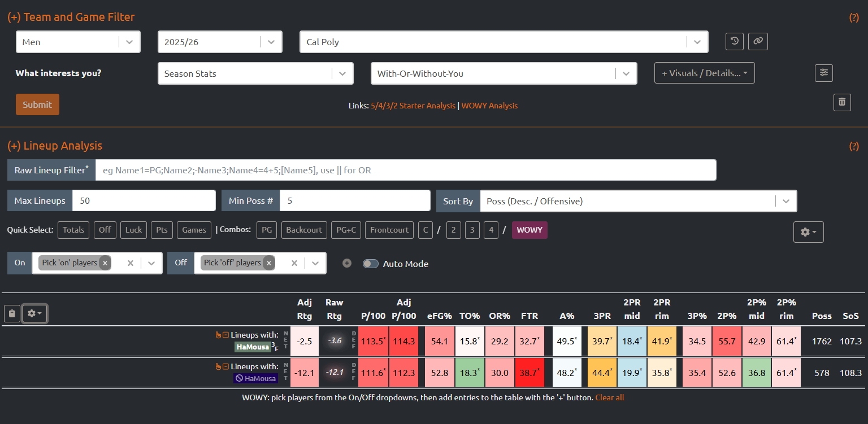
Task: Select the C combo
Action: pos(426,230)
